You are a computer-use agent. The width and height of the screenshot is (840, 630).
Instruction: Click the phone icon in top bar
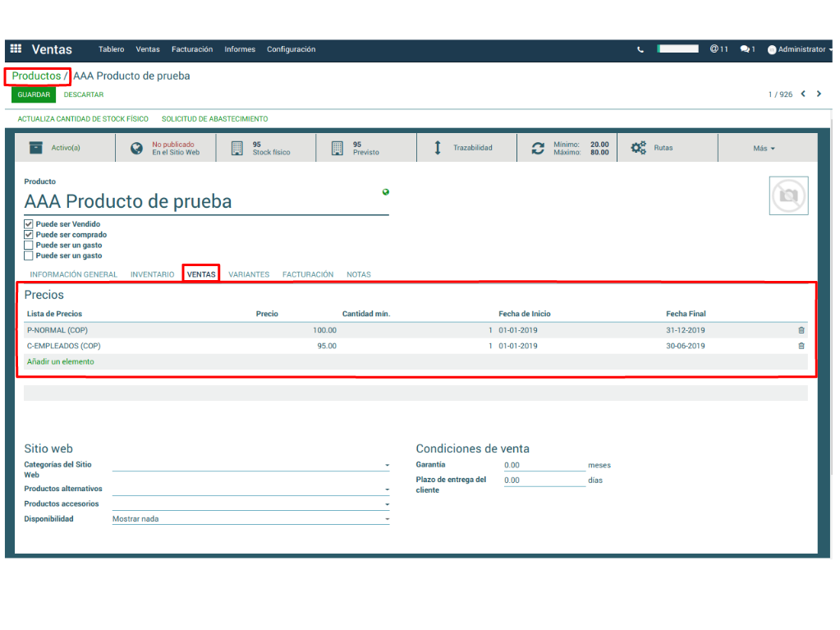coord(640,50)
